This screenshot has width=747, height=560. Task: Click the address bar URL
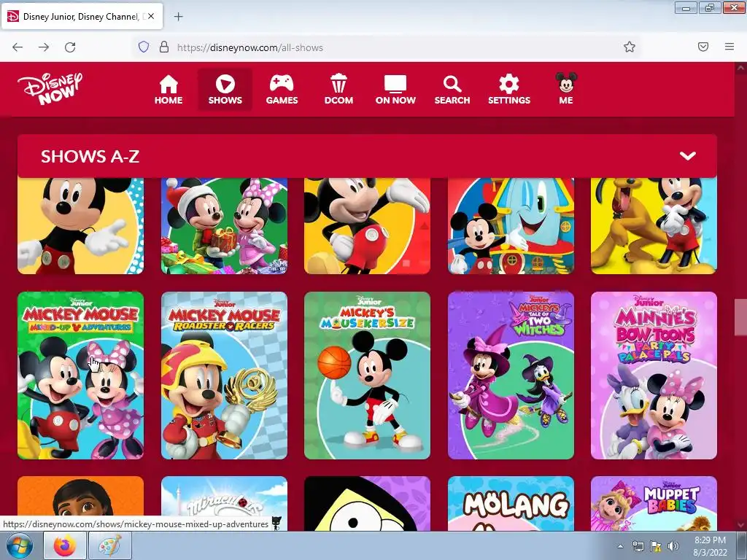[x=249, y=47]
